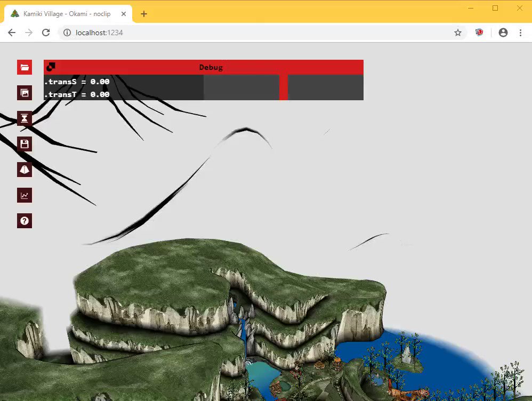Open the help question mark icon
The height and width of the screenshot is (401, 532).
click(x=25, y=221)
